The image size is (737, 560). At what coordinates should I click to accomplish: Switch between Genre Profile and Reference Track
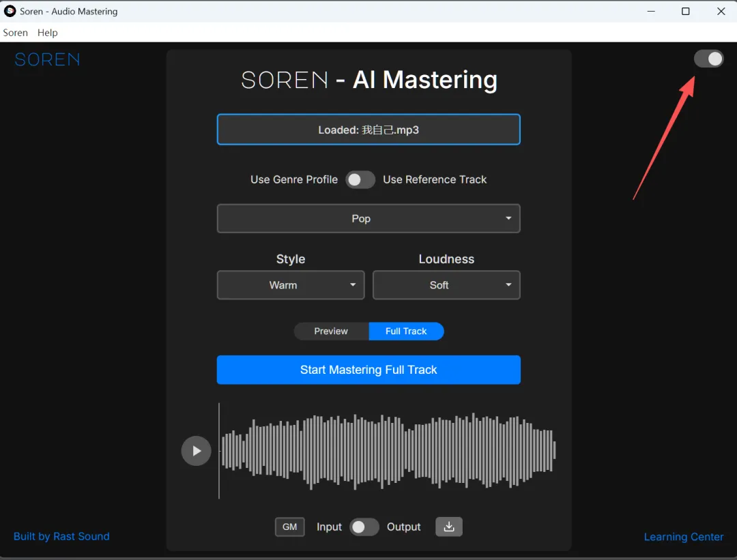click(360, 179)
